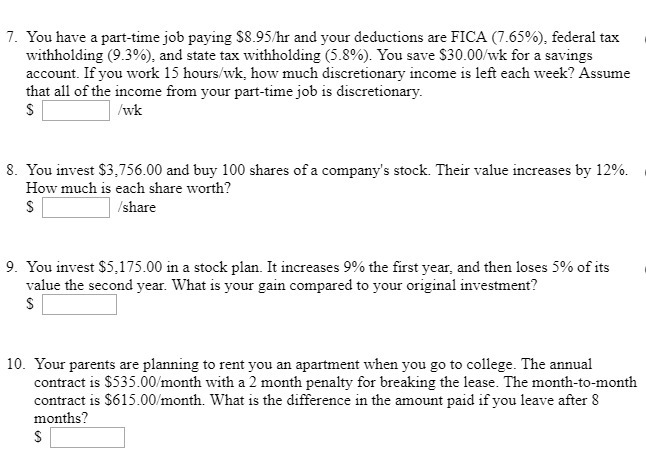This screenshot has height=462, width=646.
Task: Click the 'How much is each share worth?' text
Action: 129,188
